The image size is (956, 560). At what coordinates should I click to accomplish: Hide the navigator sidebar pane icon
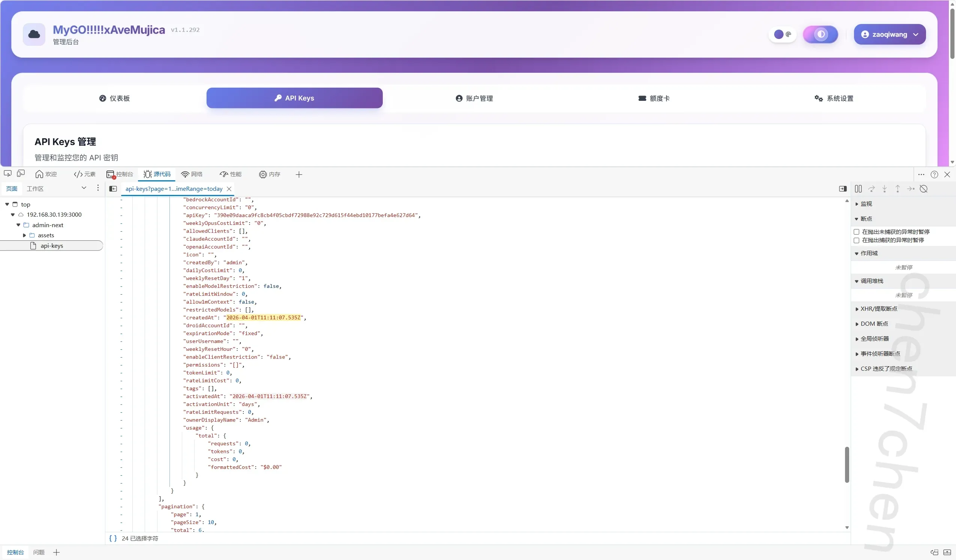[113, 189]
